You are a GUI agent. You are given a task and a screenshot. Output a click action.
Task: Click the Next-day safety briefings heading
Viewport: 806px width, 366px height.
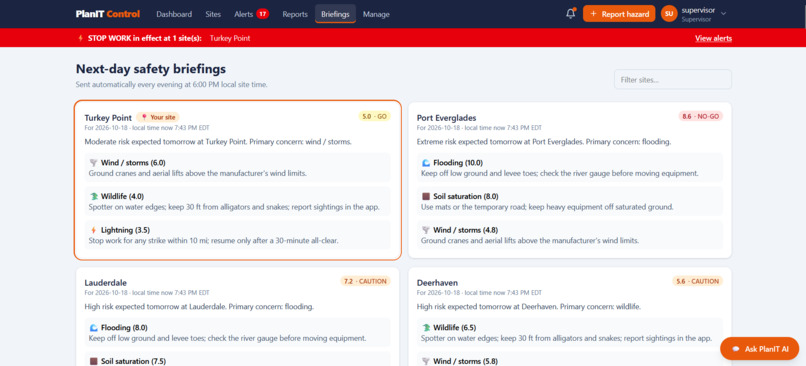click(x=151, y=69)
